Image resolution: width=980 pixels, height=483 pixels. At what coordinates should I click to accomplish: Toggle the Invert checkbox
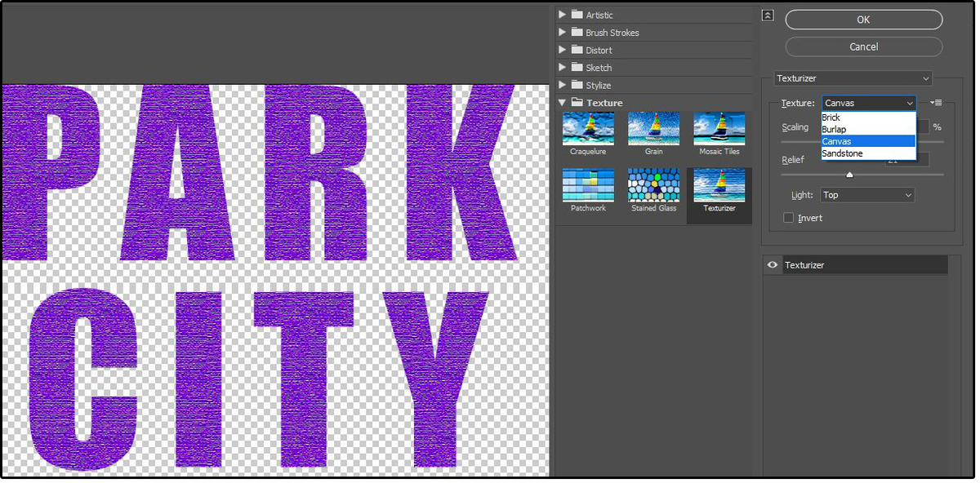(789, 218)
